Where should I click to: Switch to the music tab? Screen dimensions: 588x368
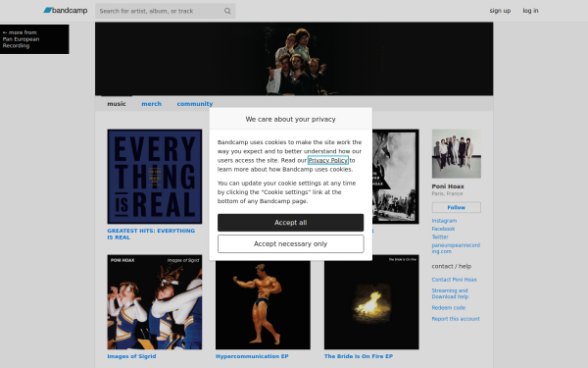coord(117,104)
